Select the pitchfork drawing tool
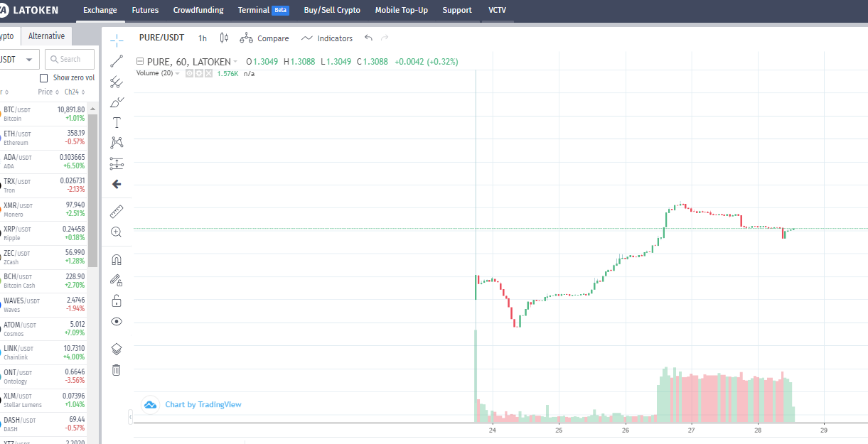This screenshot has width=868, height=444. [x=117, y=82]
